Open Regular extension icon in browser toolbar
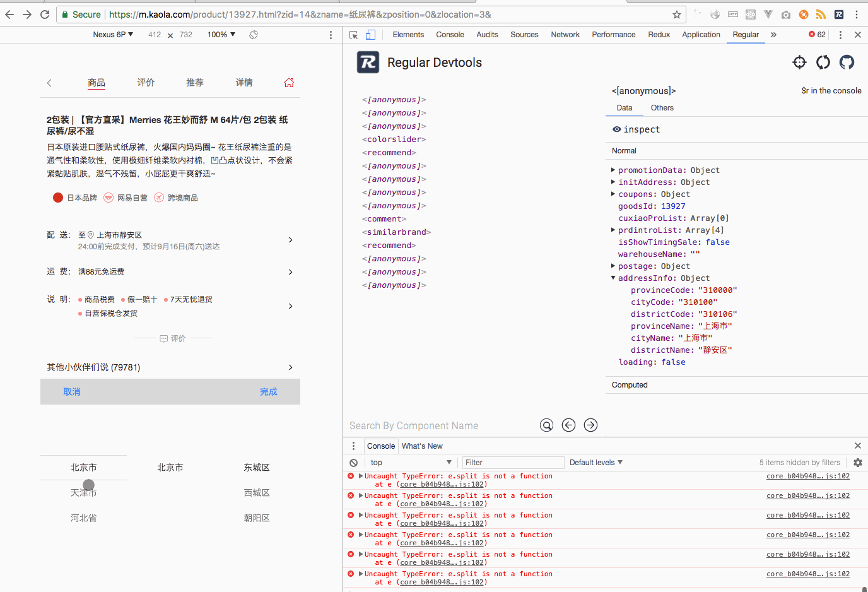The width and height of the screenshot is (868, 592). pos(838,15)
